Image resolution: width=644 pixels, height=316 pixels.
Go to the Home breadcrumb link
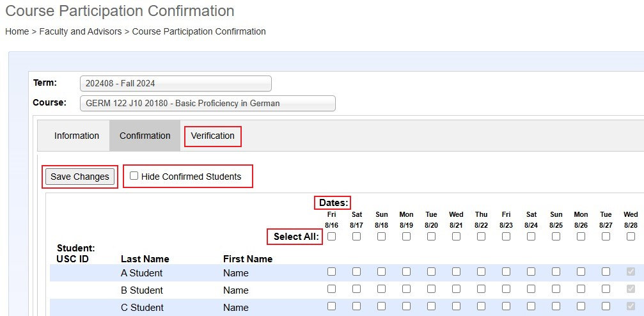click(x=17, y=31)
